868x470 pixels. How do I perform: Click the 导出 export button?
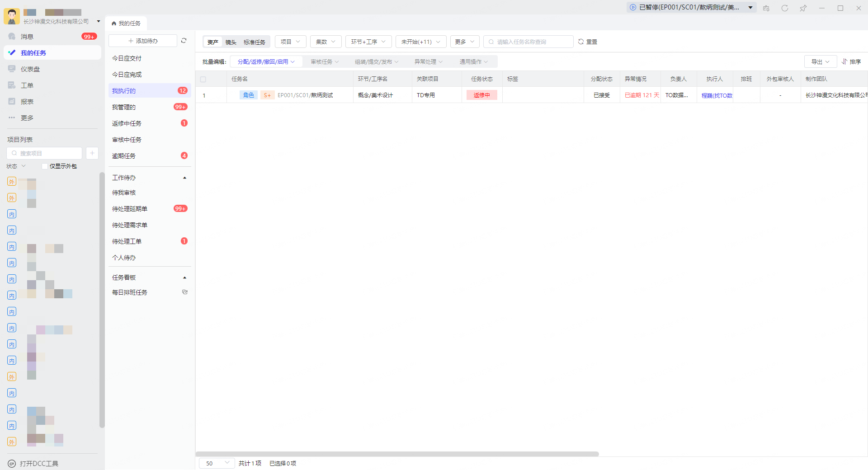(x=820, y=61)
